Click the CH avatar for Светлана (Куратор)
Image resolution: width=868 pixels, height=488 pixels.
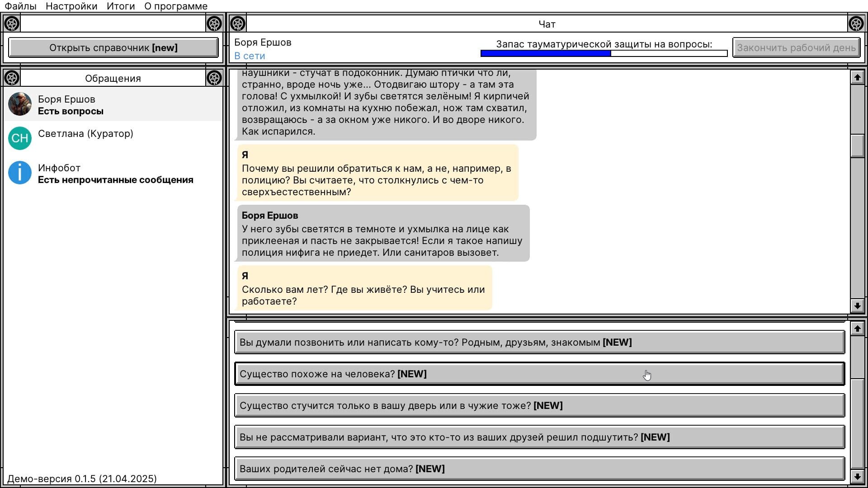tap(20, 138)
